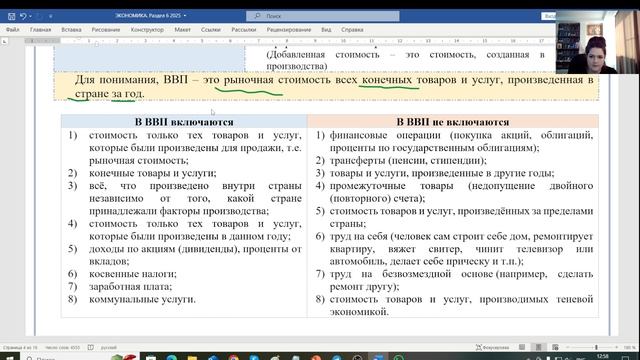
Task: Click the header 'В ВВП не включаются'
Action: [453, 122]
